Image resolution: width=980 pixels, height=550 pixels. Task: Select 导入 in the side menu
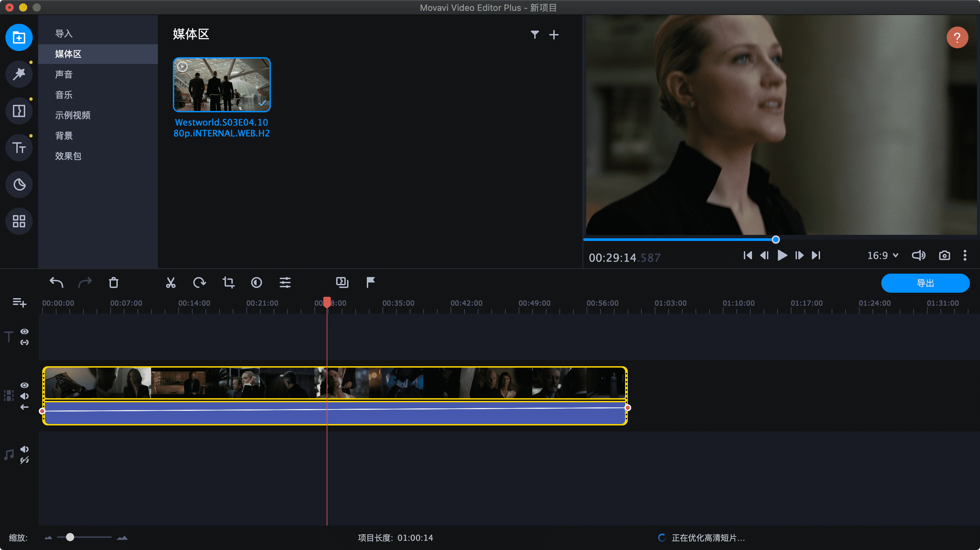tap(98, 33)
